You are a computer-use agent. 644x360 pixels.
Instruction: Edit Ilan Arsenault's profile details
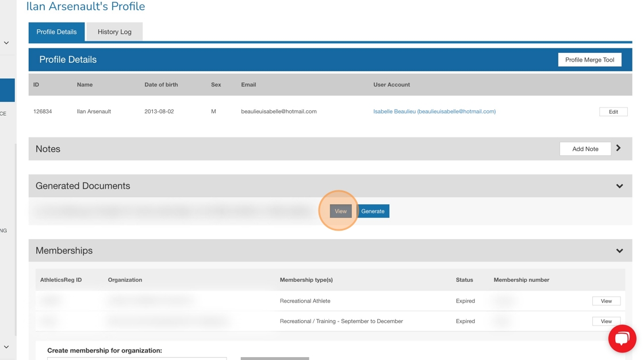(613, 112)
